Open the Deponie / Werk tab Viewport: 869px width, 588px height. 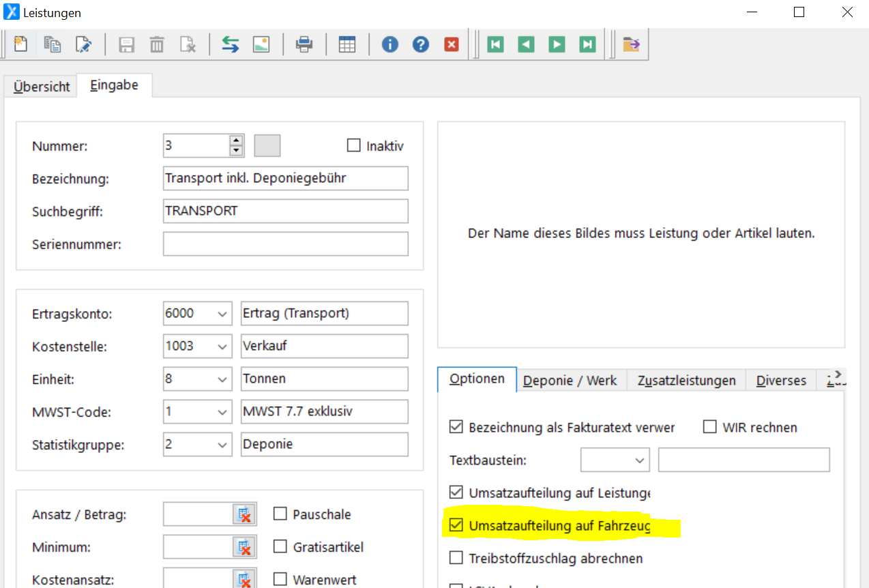570,381
